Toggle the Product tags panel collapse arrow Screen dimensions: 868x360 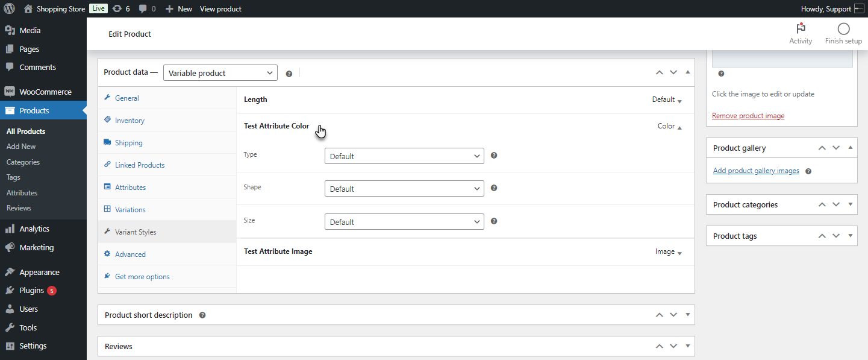[x=851, y=236]
